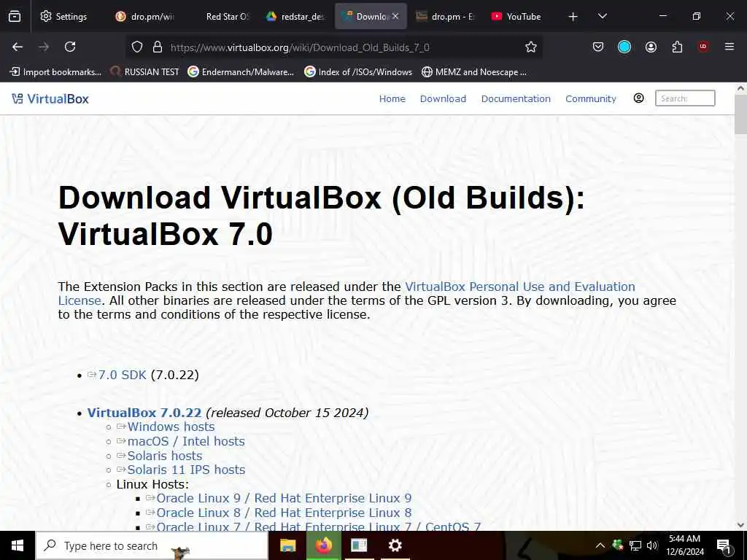Expand the list all tabs chevron
Viewport: 747px width, 560px height.
[602, 16]
